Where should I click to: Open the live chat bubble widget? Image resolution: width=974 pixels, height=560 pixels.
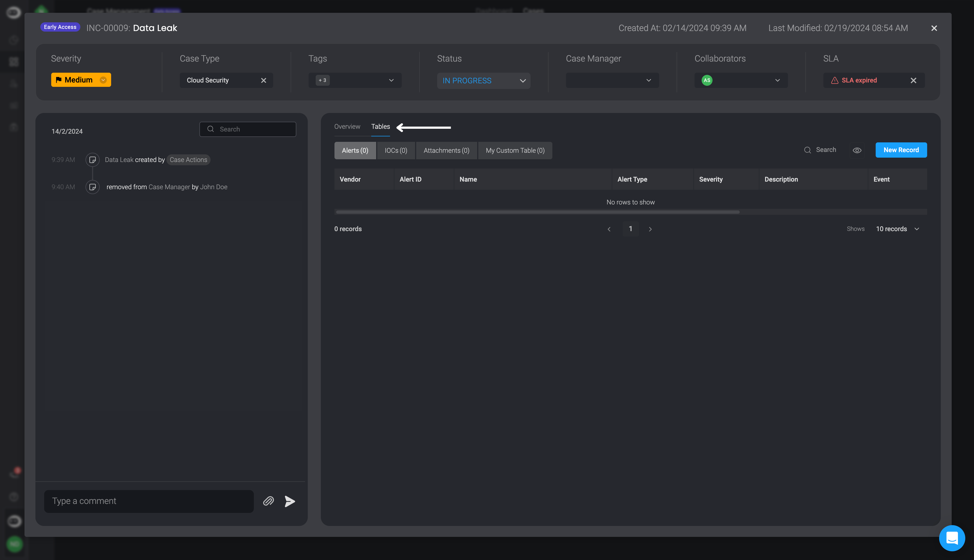[952, 538]
